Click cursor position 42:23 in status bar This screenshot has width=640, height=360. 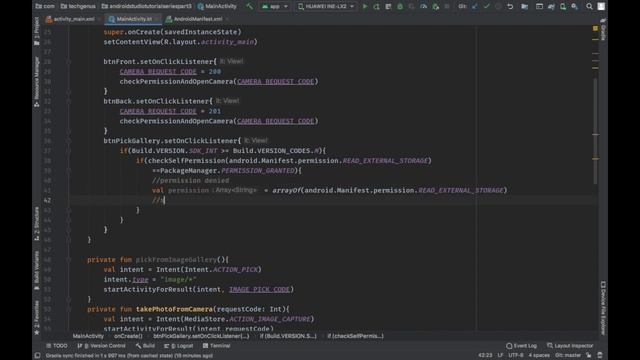coord(485,356)
